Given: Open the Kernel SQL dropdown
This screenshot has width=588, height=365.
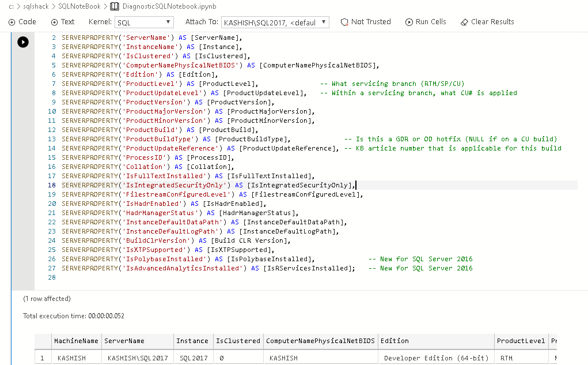Looking at the screenshot, I should coord(143,22).
